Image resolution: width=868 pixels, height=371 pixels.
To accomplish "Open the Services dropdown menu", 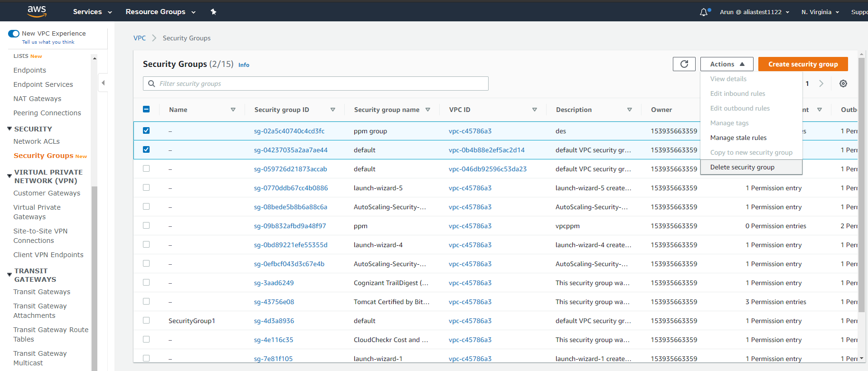I will 92,12.
